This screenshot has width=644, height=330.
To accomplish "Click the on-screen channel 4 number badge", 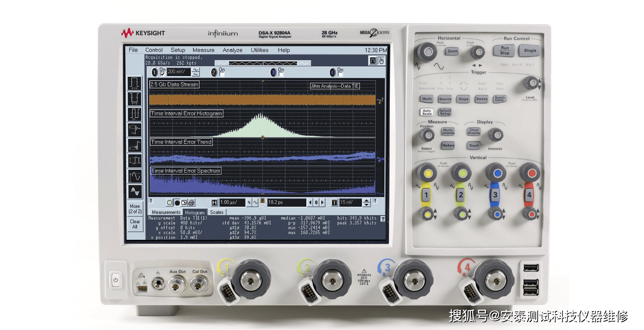I will (332, 72).
